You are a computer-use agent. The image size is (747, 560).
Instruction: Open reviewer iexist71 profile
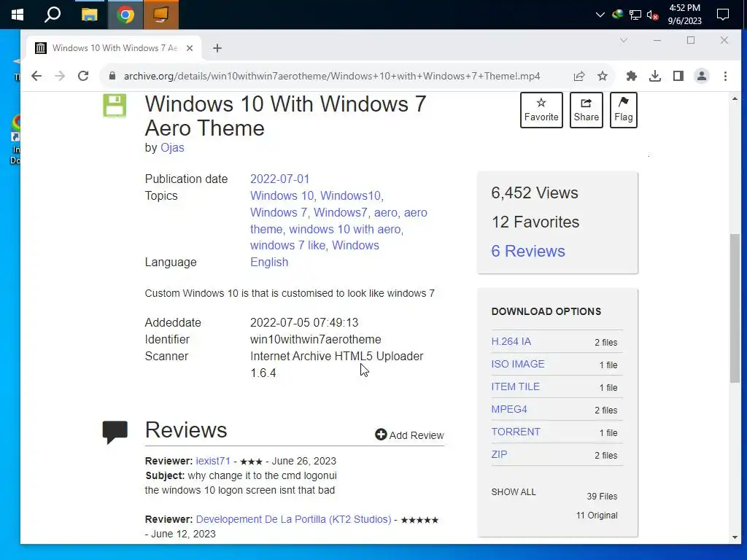point(213,461)
